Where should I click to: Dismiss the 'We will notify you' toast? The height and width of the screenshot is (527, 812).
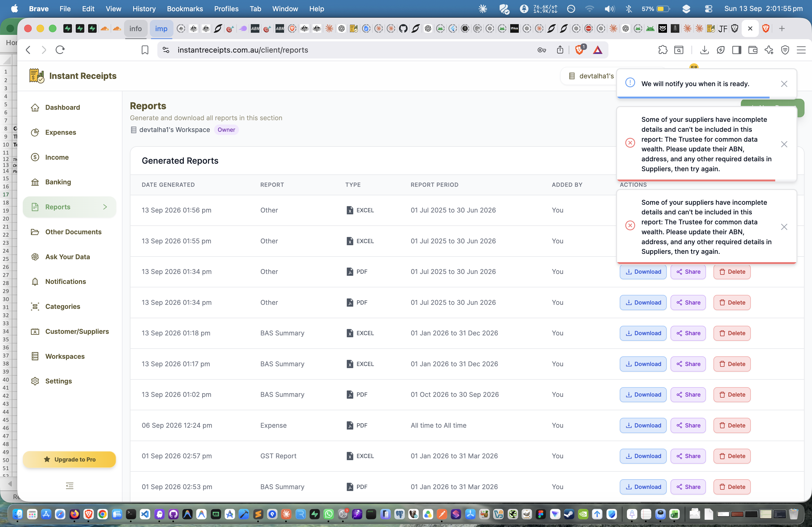[784, 84]
